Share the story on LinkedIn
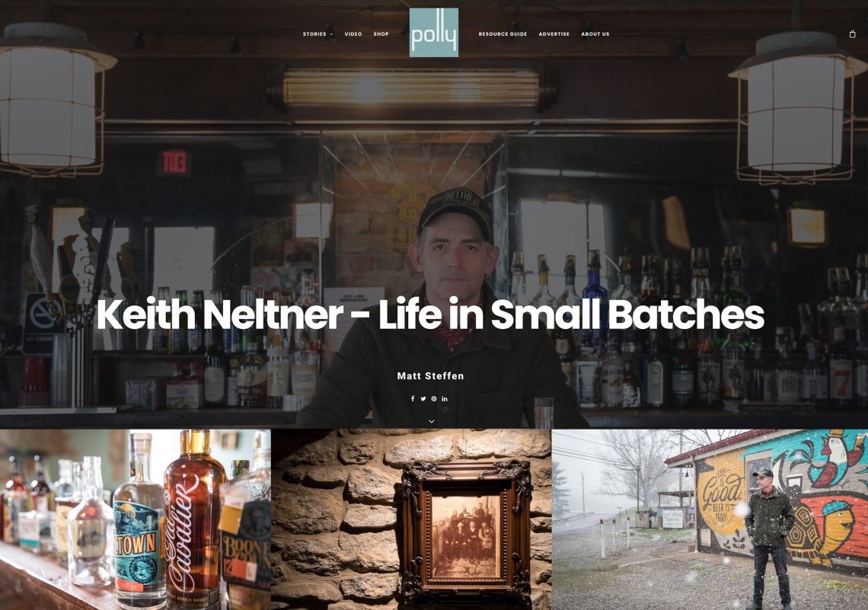Screen dimensions: 868x610 [x=445, y=398]
